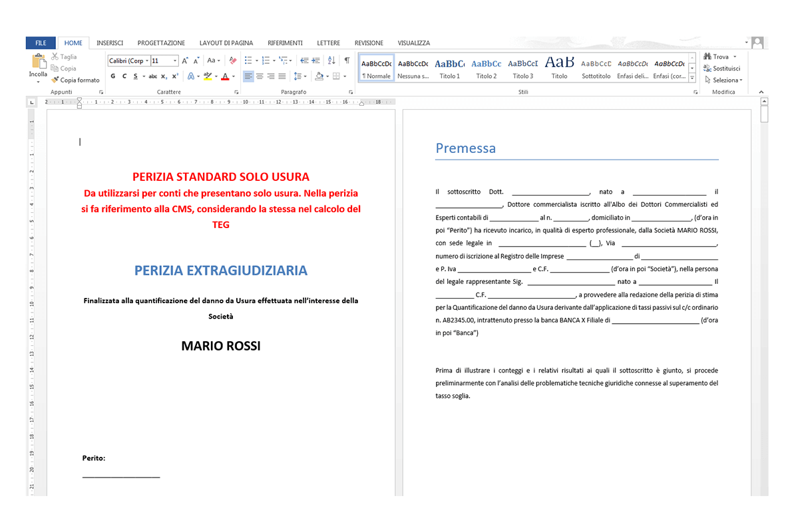This screenshot has width=794, height=532.
Task: Activate the Copia formato paintbrush
Action: (75, 80)
